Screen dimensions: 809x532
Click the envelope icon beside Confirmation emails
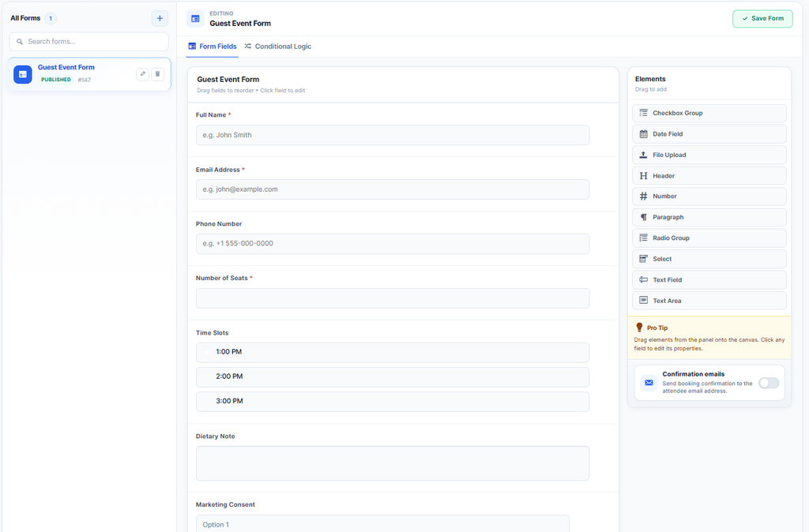click(649, 383)
